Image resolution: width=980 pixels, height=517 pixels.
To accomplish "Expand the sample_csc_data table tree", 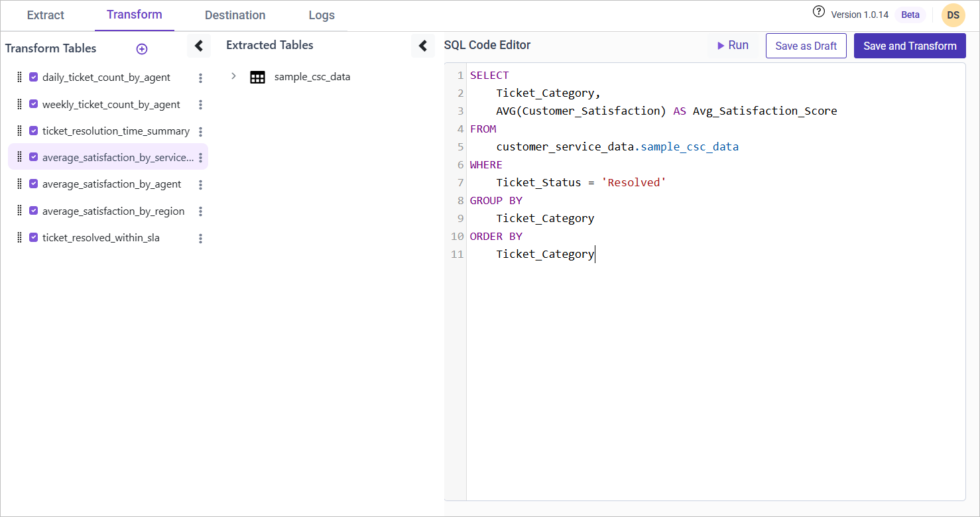I will (x=233, y=76).
